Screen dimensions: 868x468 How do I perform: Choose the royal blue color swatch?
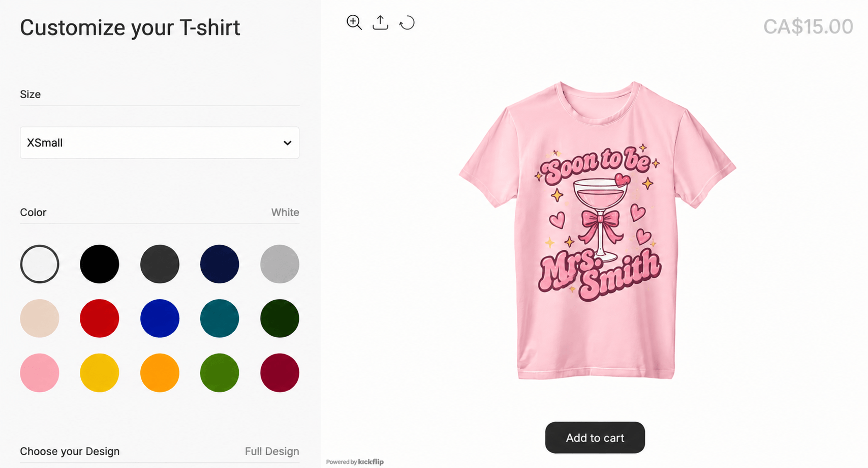160,318
